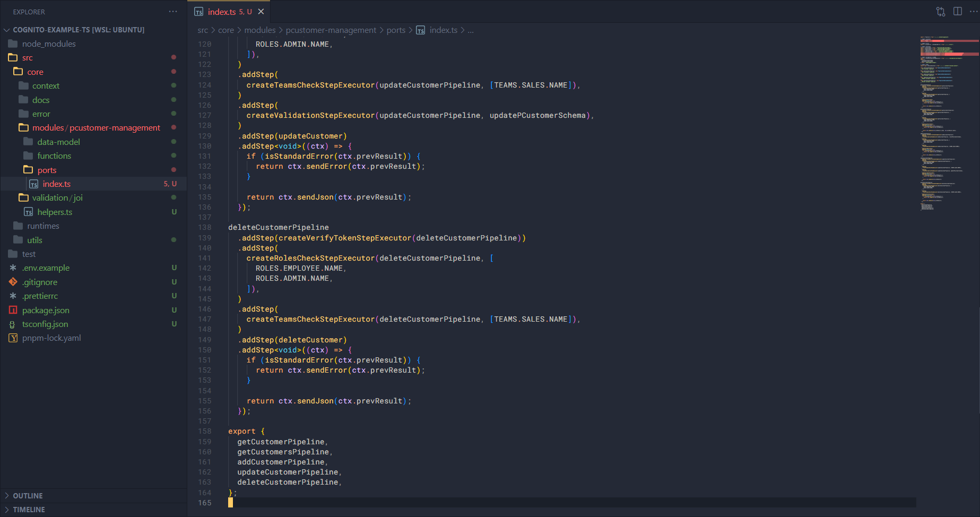Click the package.json file icon
980x517 pixels.
click(13, 310)
